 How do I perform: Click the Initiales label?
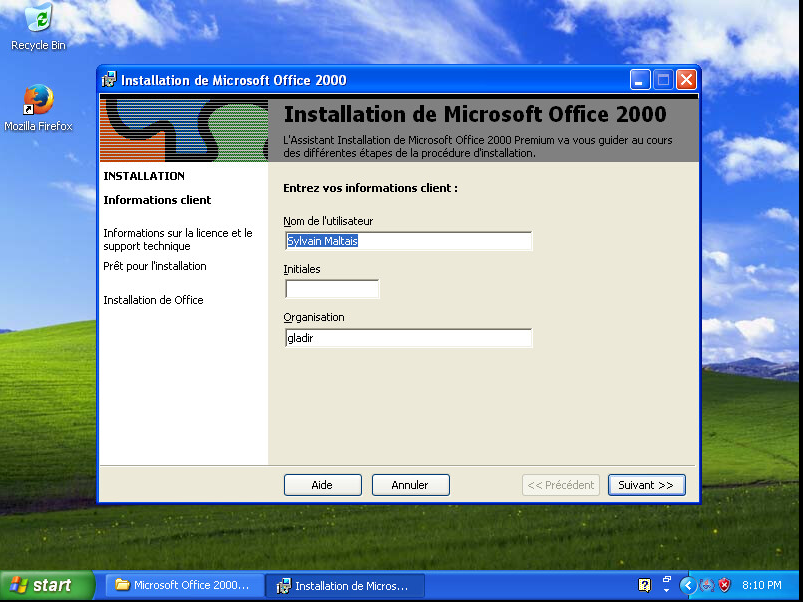tap(302, 269)
